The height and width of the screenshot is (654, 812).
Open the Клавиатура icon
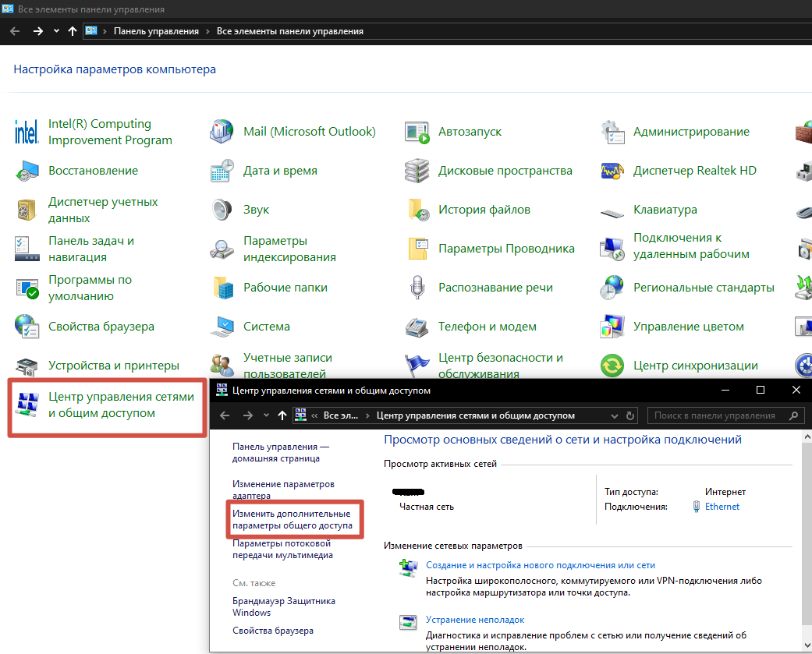pyautogui.click(x=612, y=212)
